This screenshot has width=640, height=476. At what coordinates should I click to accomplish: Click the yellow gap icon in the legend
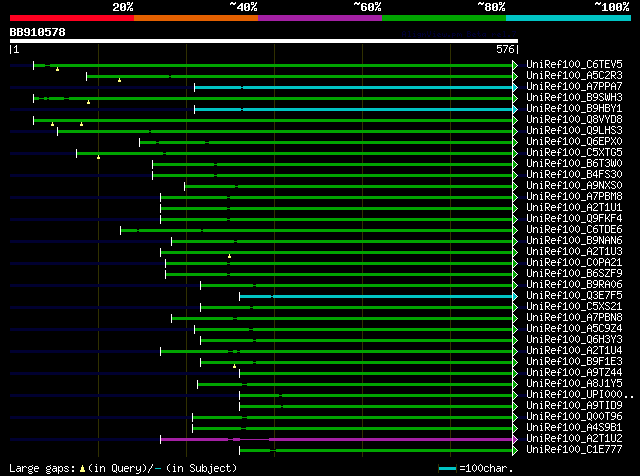(x=82, y=469)
